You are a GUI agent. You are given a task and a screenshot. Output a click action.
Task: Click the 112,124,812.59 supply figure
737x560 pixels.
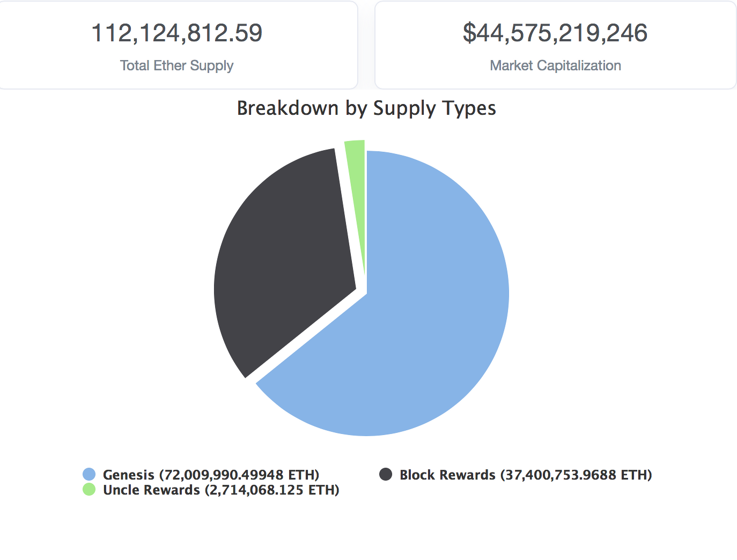177,33
